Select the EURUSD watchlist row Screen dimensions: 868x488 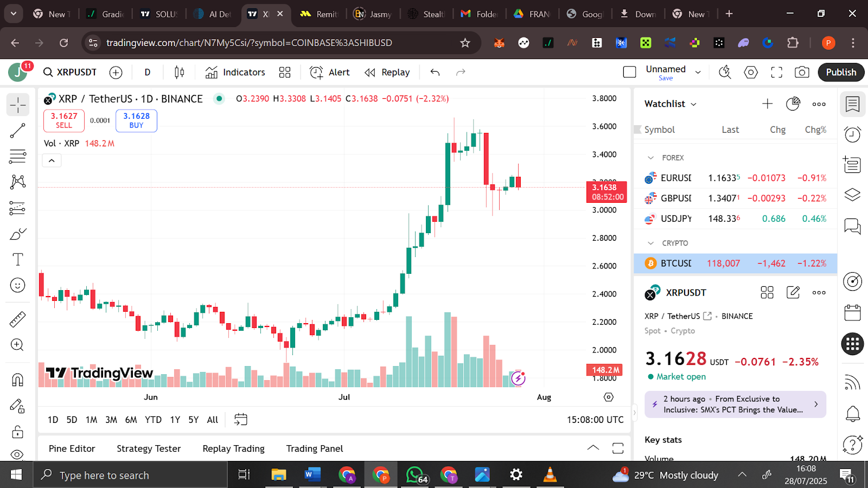pyautogui.click(x=736, y=178)
